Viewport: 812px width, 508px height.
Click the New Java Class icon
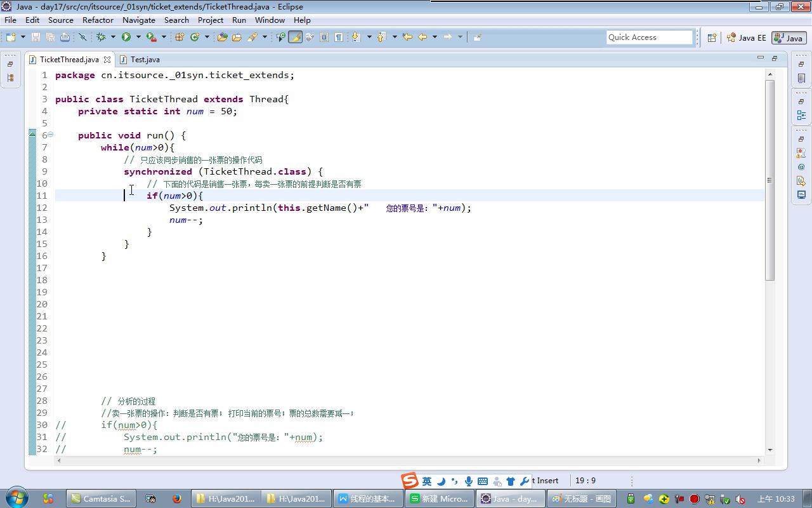click(195, 37)
